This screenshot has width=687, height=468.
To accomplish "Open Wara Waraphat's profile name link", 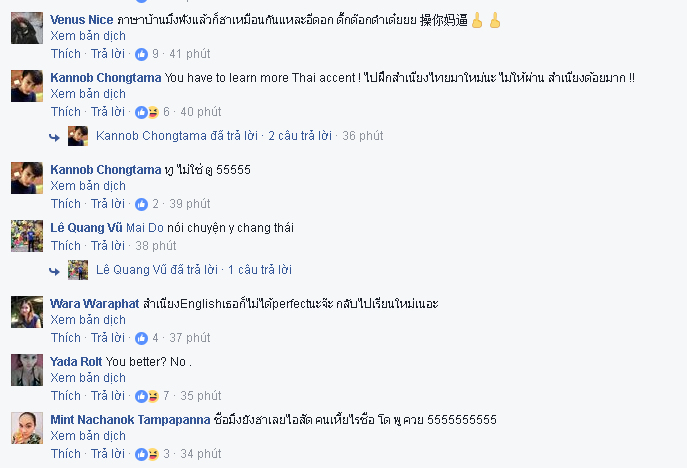I will click(94, 303).
